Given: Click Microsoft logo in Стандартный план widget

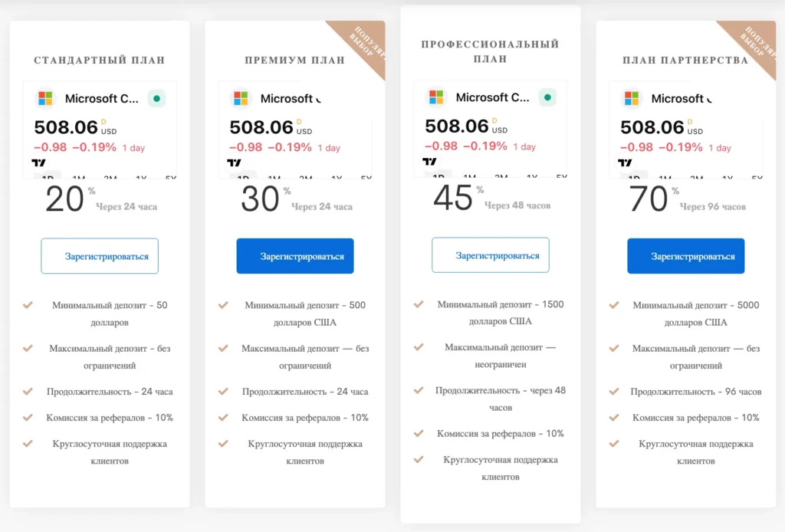Looking at the screenshot, I should [46, 99].
